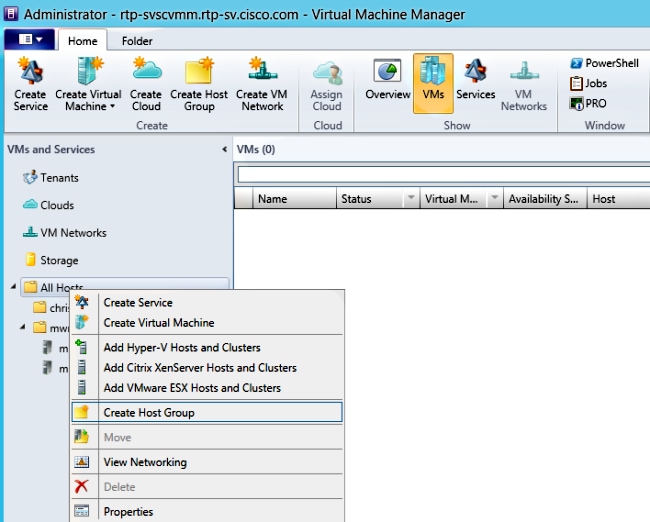This screenshot has height=522, width=650.
Task: Select the VMs view in the ribbon
Action: tap(433, 83)
